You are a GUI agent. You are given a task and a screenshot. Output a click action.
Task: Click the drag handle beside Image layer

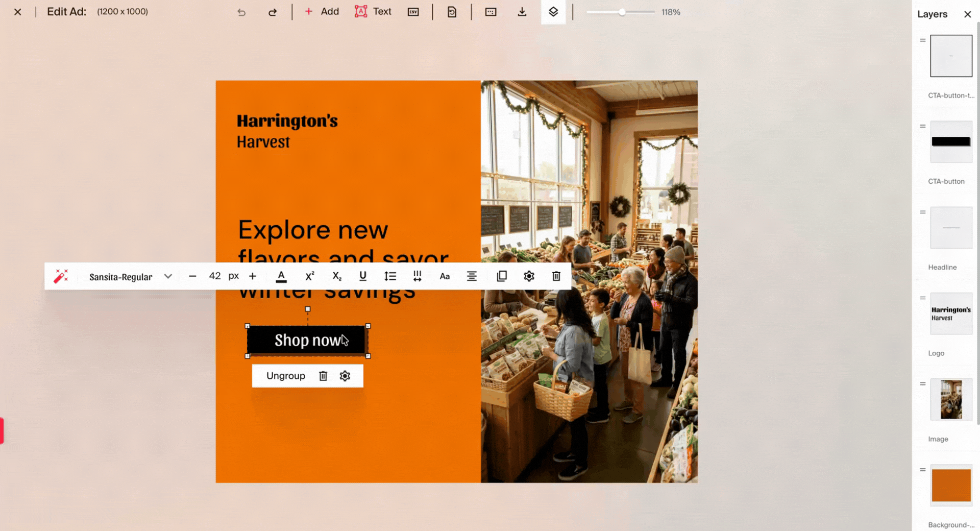[x=922, y=384]
